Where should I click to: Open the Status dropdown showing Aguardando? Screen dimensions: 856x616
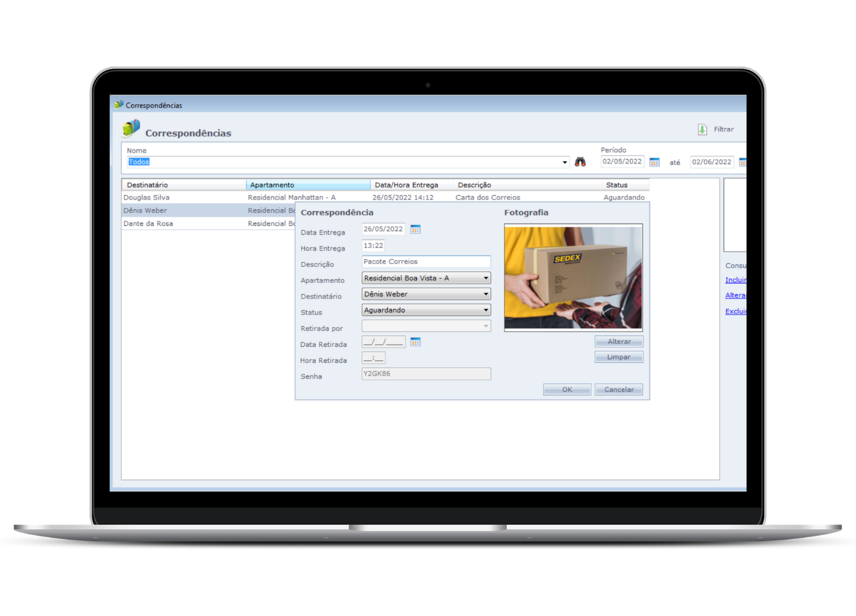pyautogui.click(x=486, y=310)
